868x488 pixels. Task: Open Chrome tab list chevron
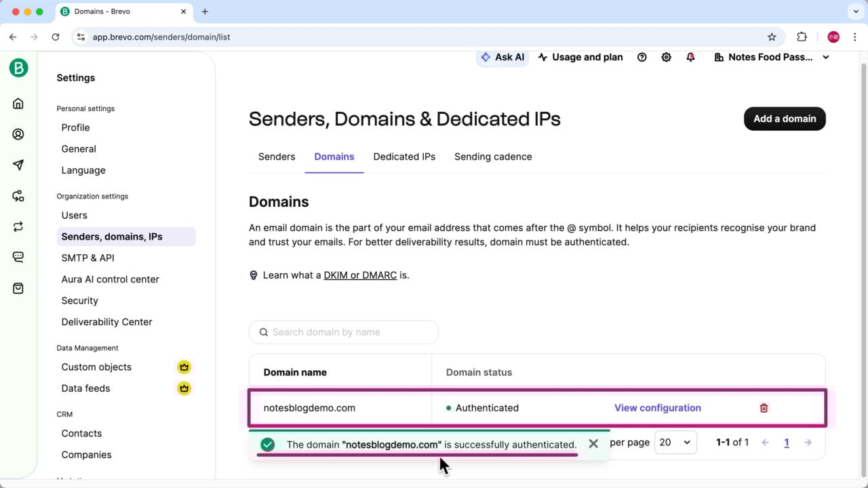(x=854, y=12)
